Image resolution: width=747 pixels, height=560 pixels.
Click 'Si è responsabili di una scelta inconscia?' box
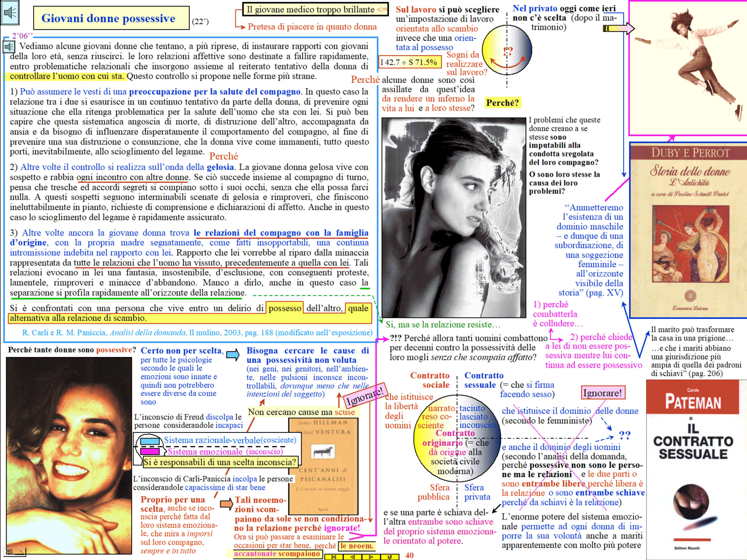(x=221, y=462)
